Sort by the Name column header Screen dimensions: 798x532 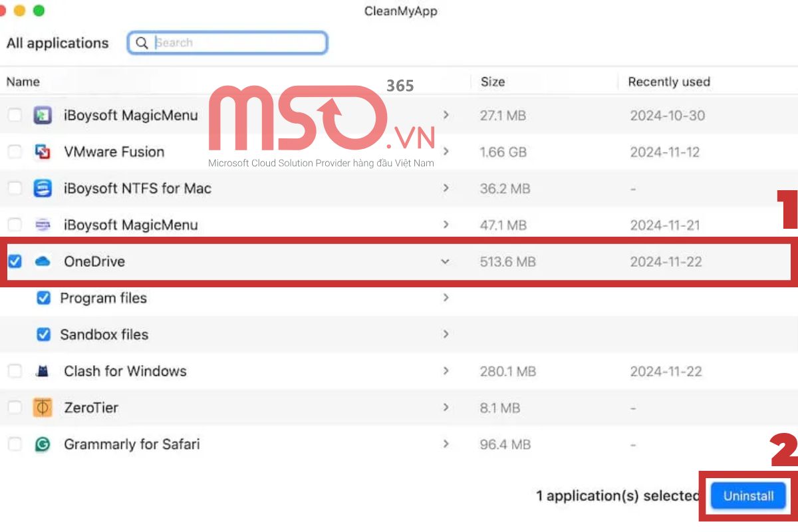coord(23,82)
